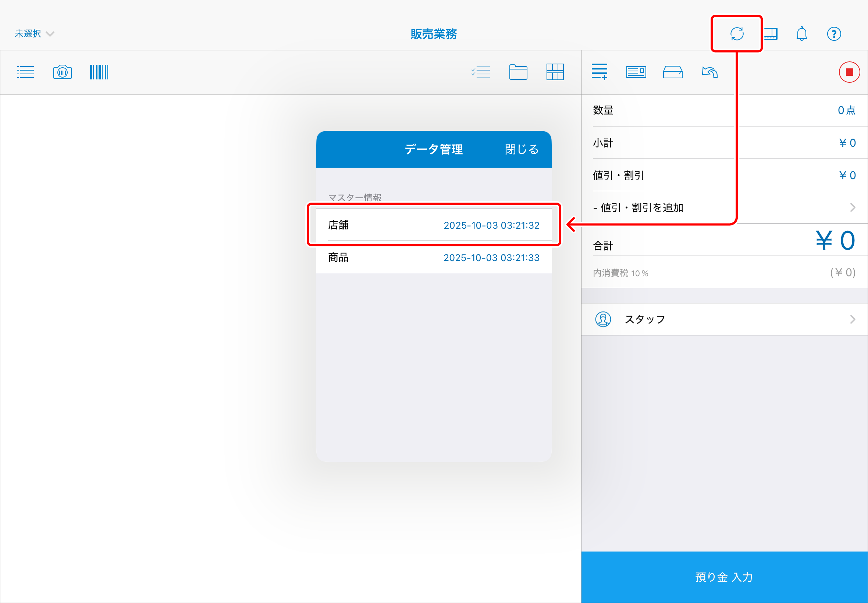Open the category folder view icon
The image size is (868, 603).
(518, 72)
